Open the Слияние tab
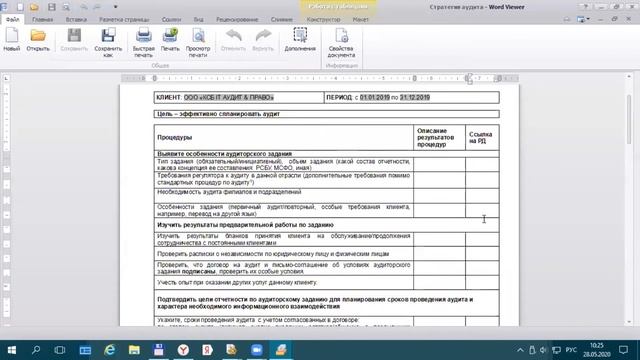This screenshot has width=640, height=360. tap(282, 19)
